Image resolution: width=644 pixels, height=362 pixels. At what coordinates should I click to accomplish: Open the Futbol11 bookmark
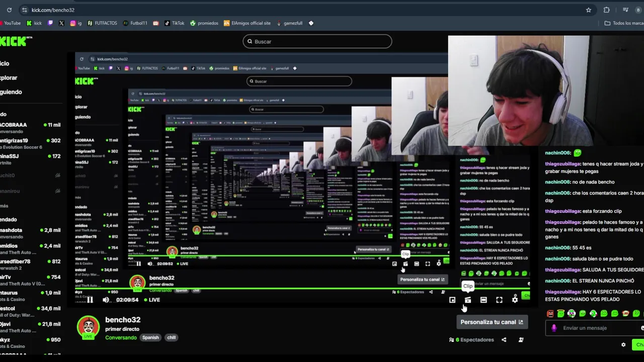(x=135, y=23)
